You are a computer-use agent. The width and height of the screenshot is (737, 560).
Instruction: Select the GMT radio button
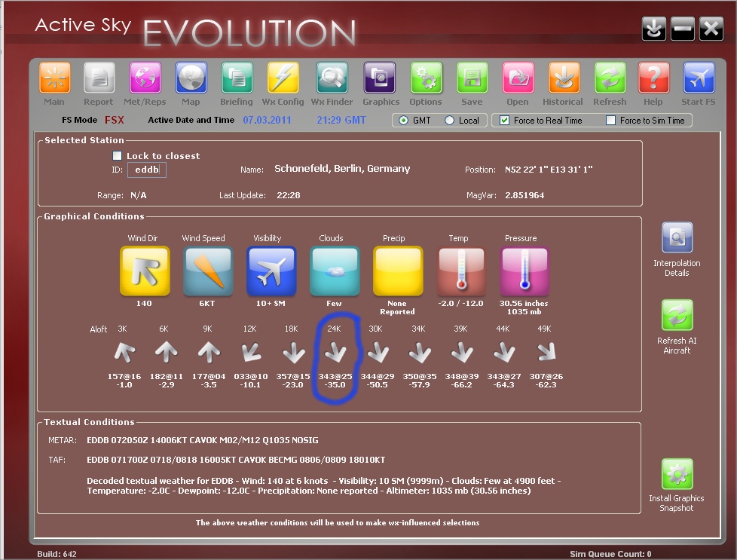[403, 121]
